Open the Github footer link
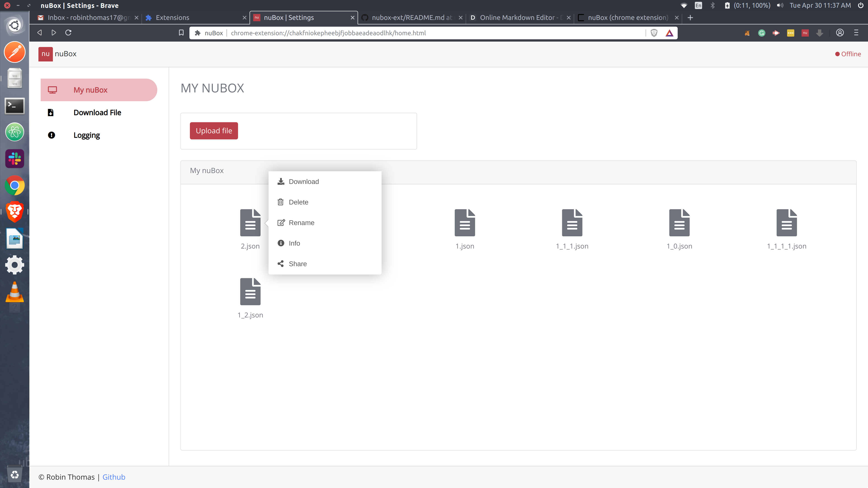The width and height of the screenshot is (868, 488). 113,477
